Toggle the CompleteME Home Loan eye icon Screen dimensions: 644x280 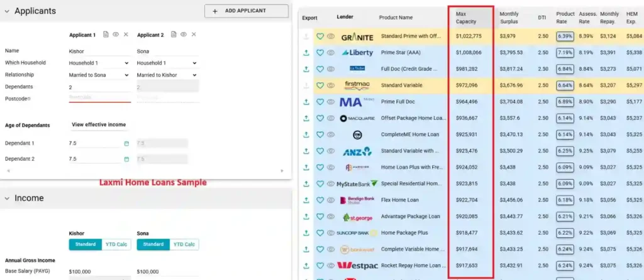click(x=331, y=134)
